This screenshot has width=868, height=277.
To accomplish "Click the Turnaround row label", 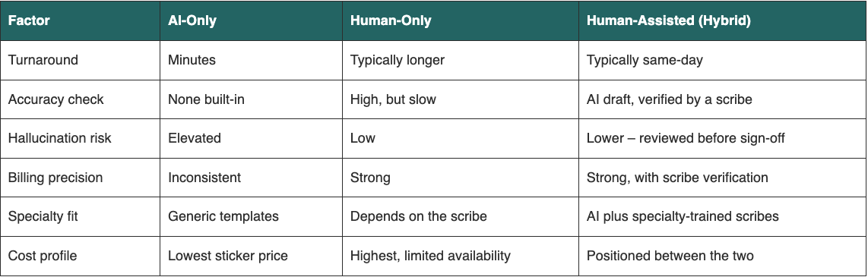I will 43,60.
